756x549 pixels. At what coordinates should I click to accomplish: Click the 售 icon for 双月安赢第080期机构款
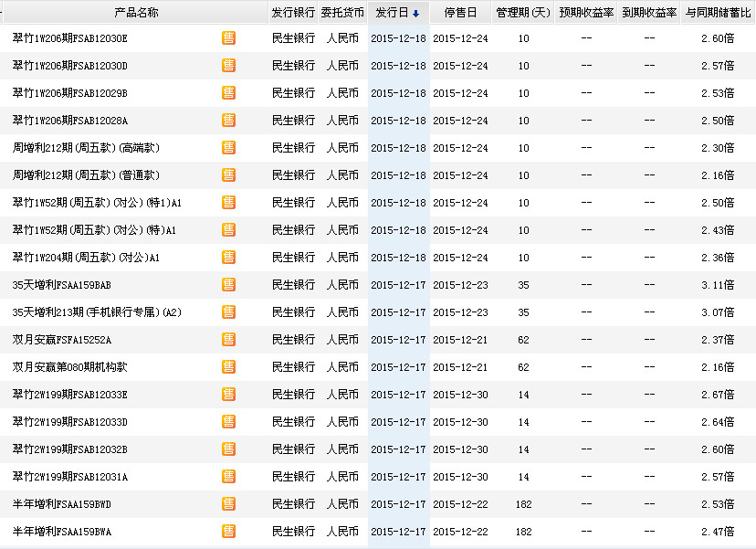point(228,367)
